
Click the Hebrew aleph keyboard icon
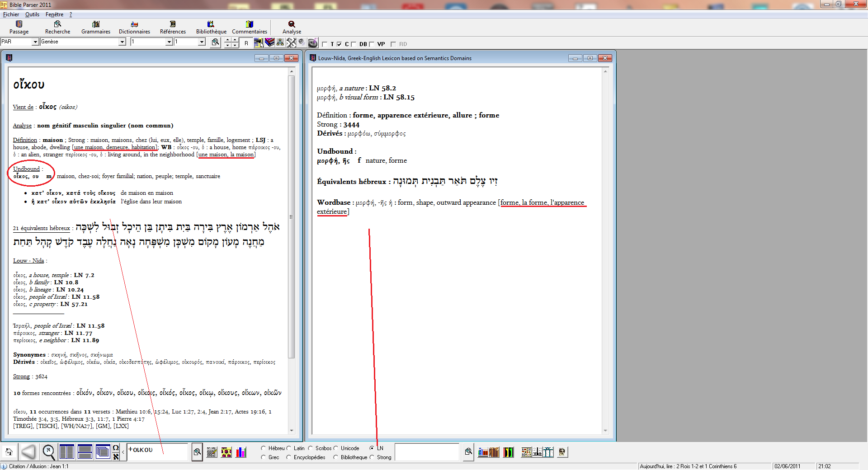(116, 456)
